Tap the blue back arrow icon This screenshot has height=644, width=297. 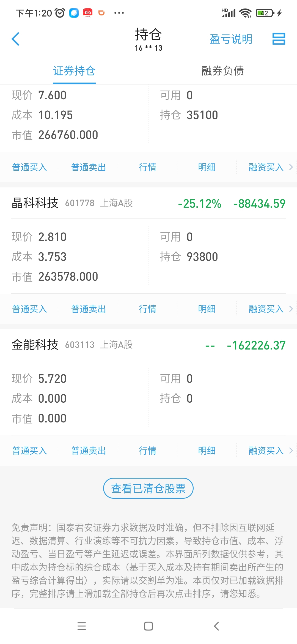click(16, 39)
